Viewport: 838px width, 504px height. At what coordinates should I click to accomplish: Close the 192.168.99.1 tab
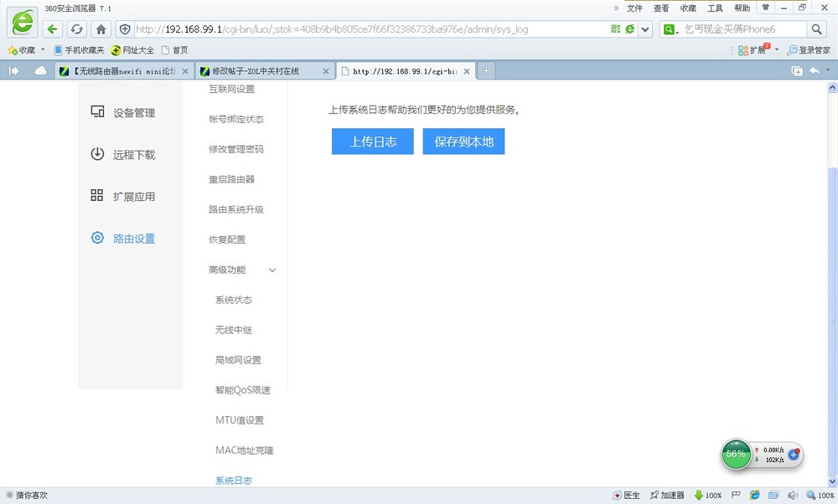467,71
